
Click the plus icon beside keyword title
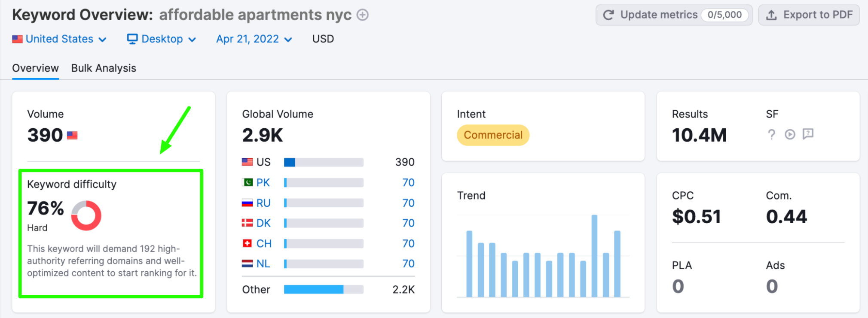tap(363, 15)
